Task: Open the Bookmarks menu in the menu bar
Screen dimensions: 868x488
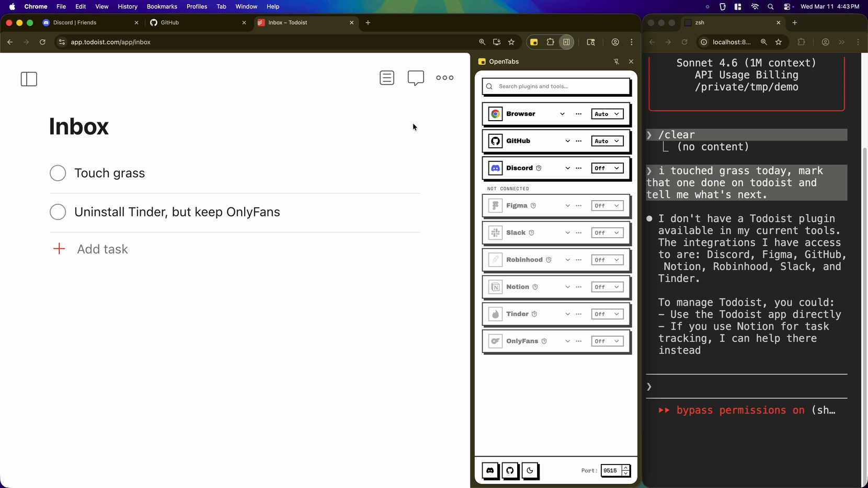Action: (x=162, y=6)
